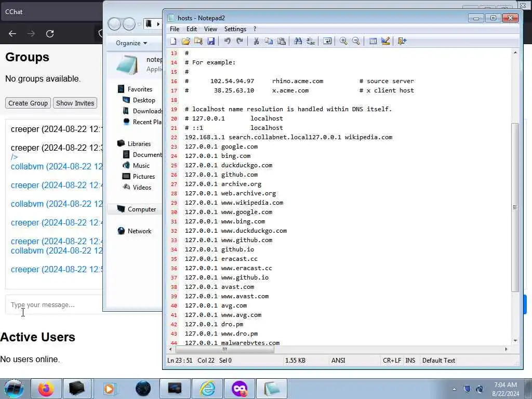Click Explorer forward navigation button
Screen dimensions: 532x399
pyautogui.click(x=129, y=24)
